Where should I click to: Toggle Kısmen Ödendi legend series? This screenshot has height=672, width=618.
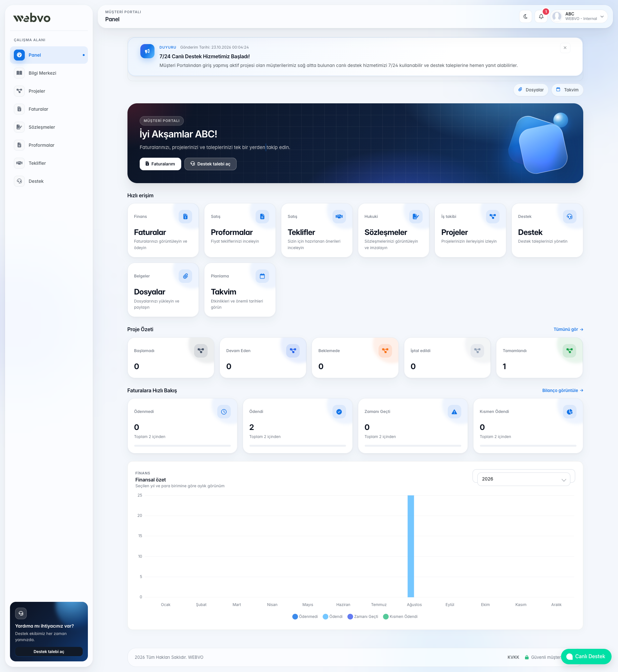400,617
